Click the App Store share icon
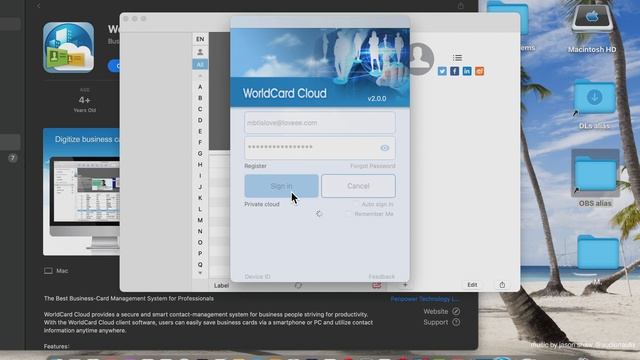The width and height of the screenshot is (640, 360). [460, 6]
